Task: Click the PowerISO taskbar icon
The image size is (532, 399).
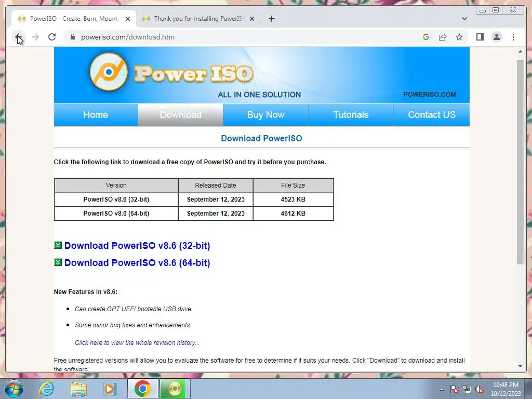Action: [x=175, y=389]
